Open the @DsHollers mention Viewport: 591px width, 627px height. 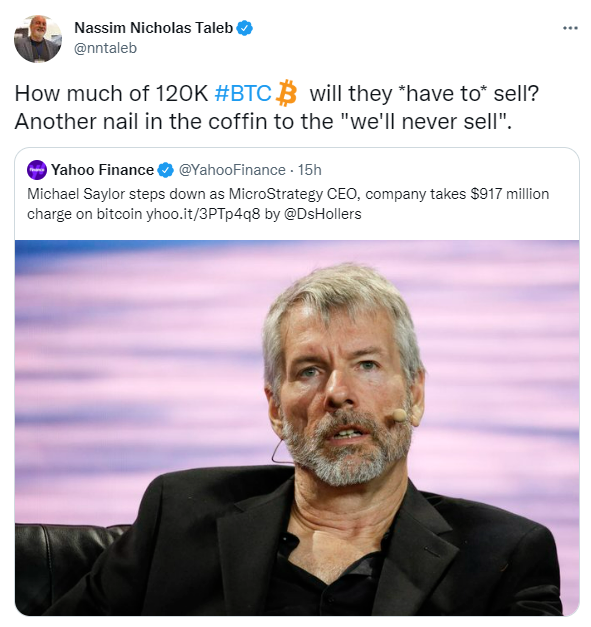click(x=323, y=214)
